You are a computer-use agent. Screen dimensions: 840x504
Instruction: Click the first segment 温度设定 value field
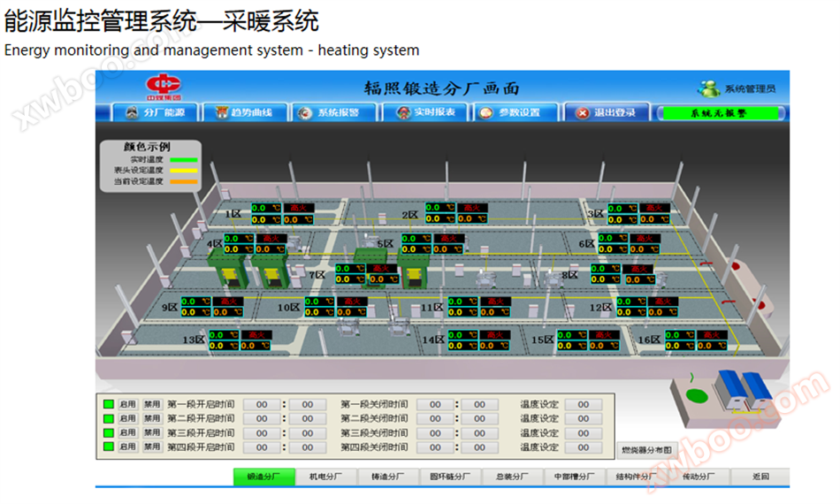pos(584,404)
